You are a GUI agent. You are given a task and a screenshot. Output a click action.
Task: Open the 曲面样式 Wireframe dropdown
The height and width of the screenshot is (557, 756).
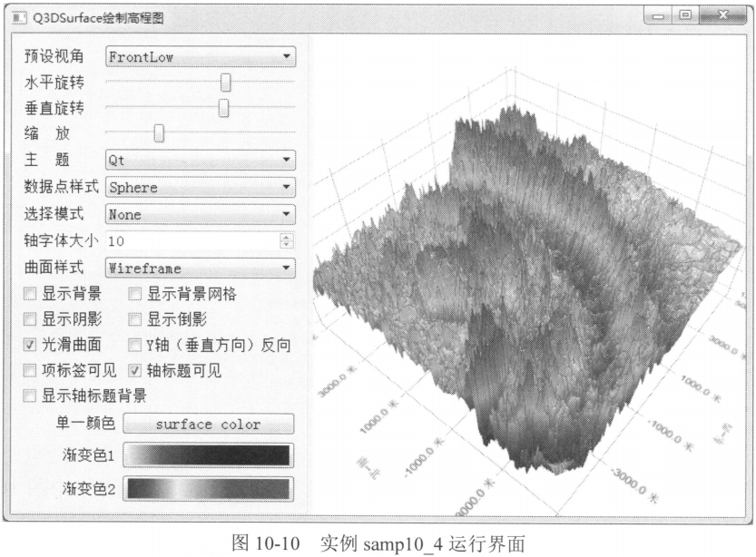click(x=201, y=269)
